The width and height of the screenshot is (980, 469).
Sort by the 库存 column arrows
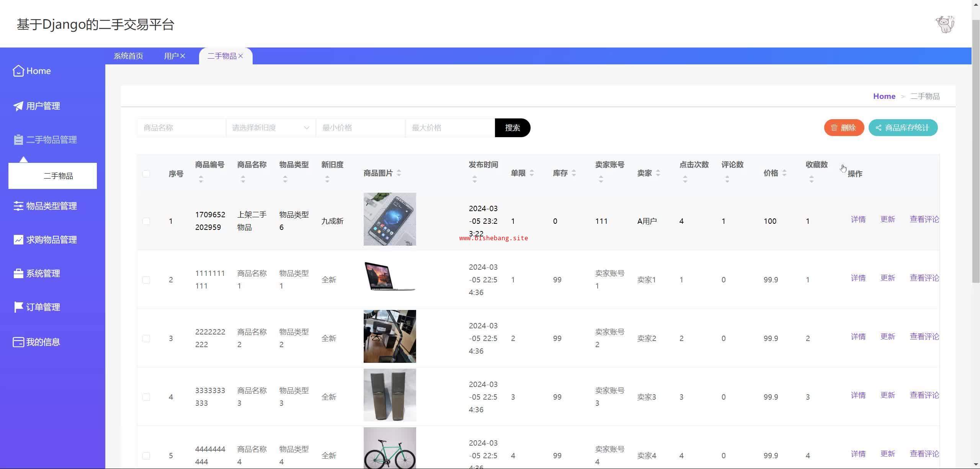(574, 173)
